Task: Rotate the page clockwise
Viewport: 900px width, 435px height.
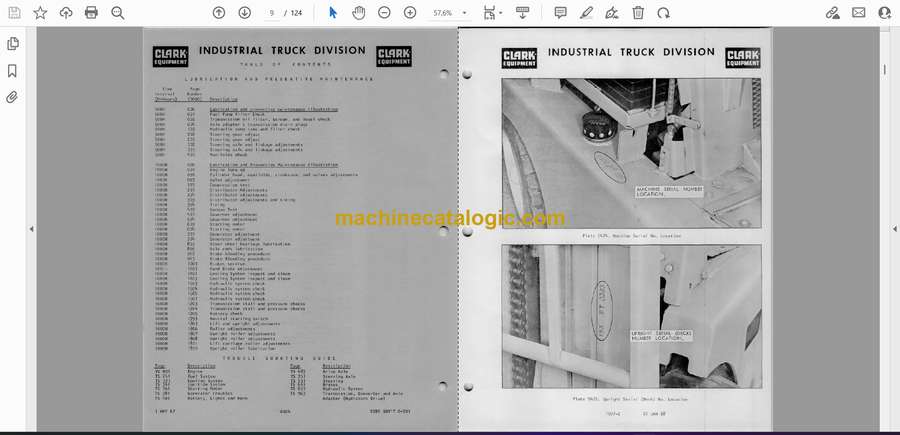Action: click(664, 13)
